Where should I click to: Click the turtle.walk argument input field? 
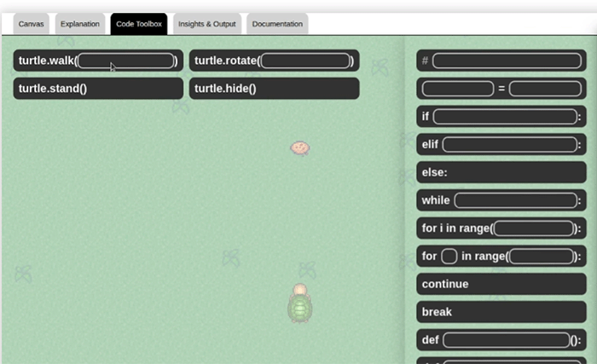[125, 61]
